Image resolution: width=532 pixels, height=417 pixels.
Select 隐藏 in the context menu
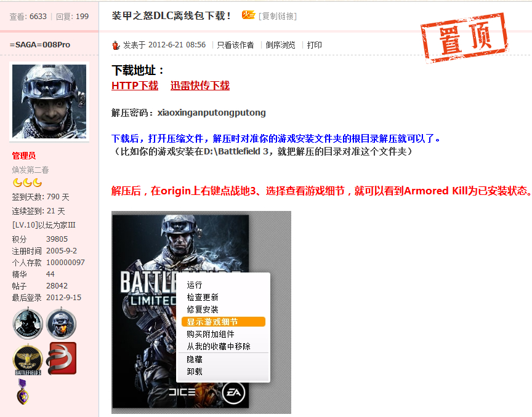pyautogui.click(x=195, y=359)
